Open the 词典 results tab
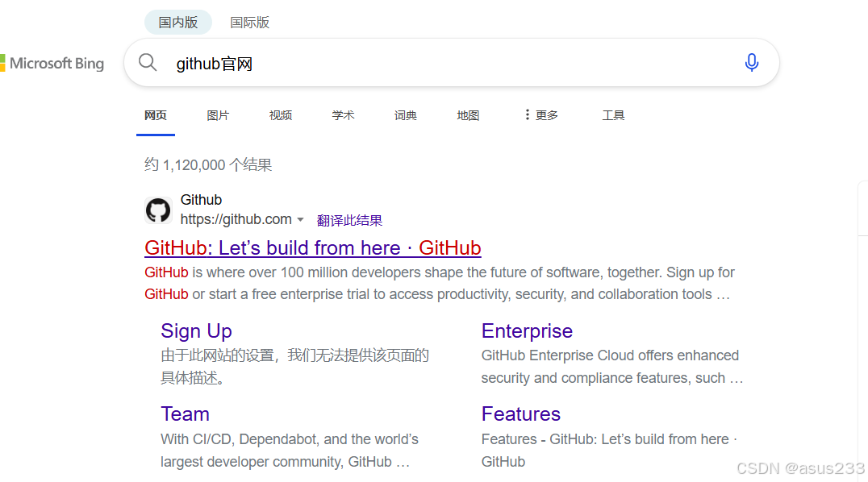 pos(406,115)
